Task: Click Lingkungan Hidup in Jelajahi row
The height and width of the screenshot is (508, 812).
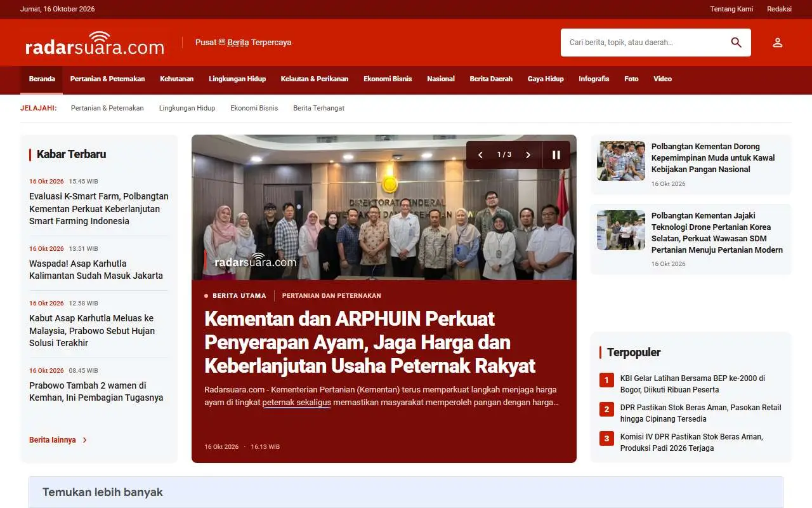Action: pos(187,108)
